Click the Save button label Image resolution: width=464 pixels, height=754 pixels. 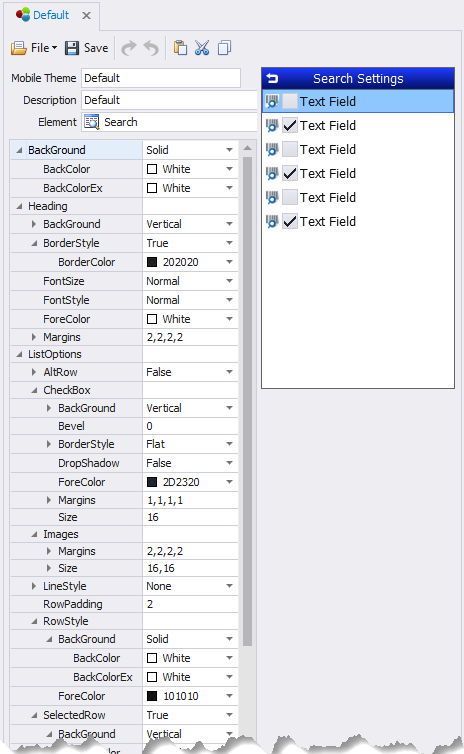point(96,48)
